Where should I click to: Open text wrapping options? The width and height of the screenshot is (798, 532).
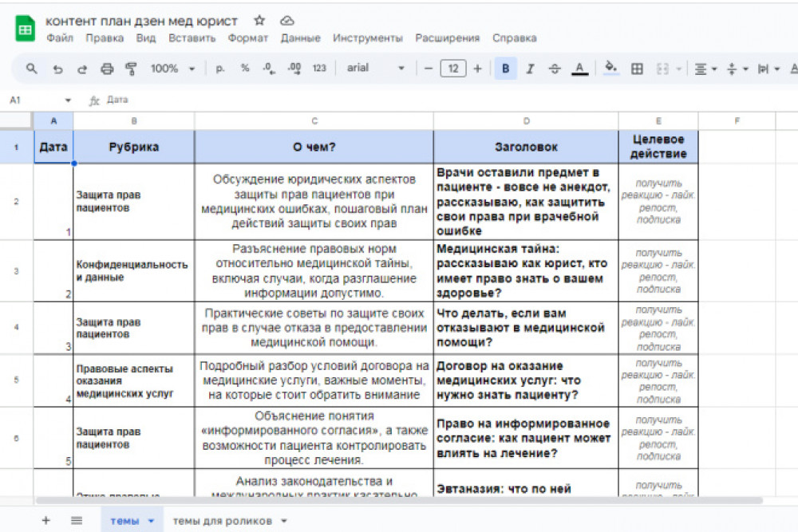tap(768, 69)
